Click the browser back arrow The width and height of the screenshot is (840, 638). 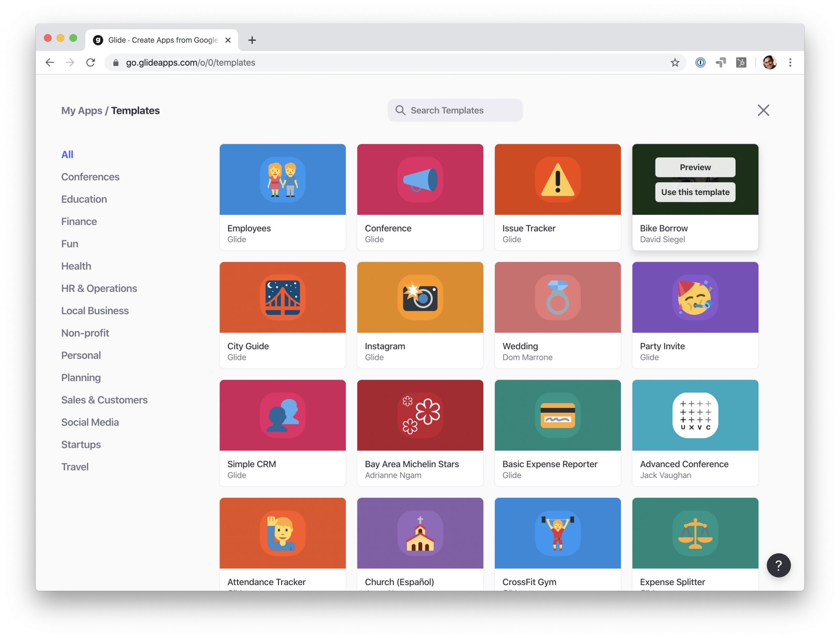49,62
